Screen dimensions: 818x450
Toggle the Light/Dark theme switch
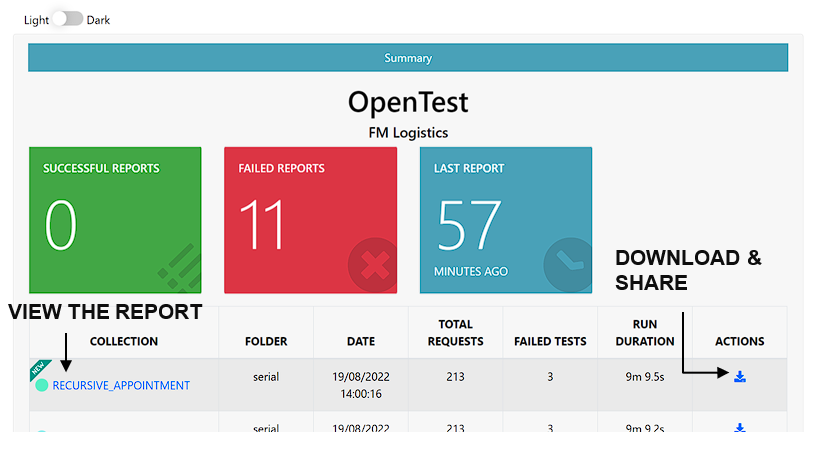pyautogui.click(x=67, y=19)
